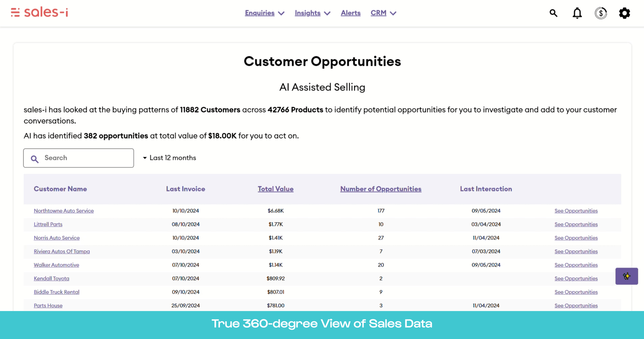Click the magnifier icon inside Search field

click(35, 159)
